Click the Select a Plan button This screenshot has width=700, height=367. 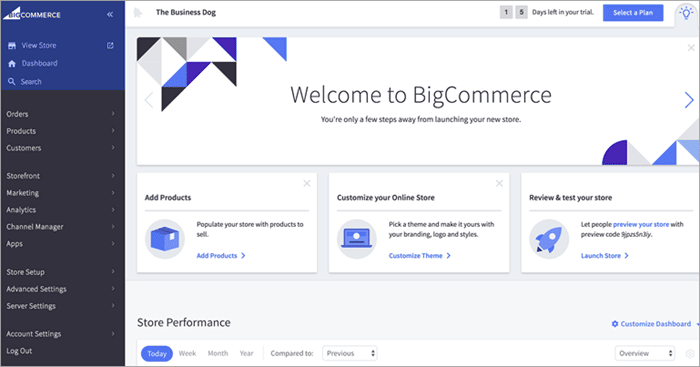[x=633, y=13]
